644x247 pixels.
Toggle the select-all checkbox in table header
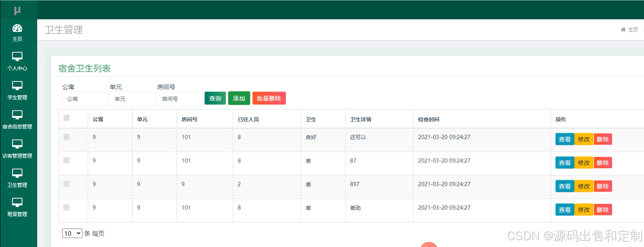67,118
